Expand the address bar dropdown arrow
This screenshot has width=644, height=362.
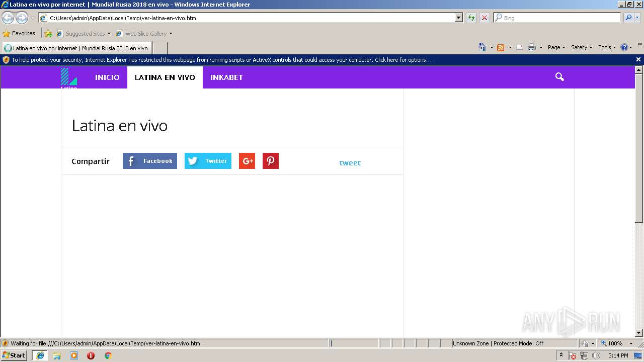[x=458, y=18]
